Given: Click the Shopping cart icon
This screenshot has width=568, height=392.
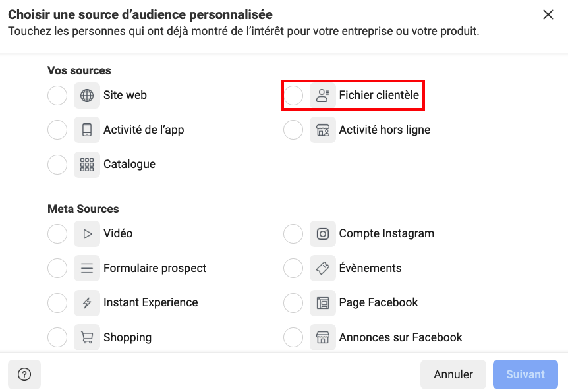Looking at the screenshot, I should [x=87, y=337].
